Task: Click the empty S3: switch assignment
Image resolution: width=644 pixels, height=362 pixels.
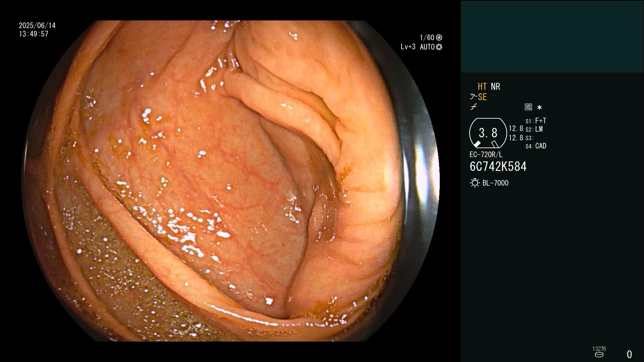Action: click(530, 138)
